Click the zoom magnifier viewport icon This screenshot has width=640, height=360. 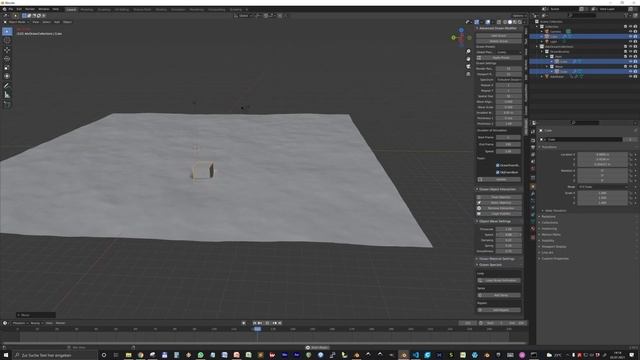468,51
